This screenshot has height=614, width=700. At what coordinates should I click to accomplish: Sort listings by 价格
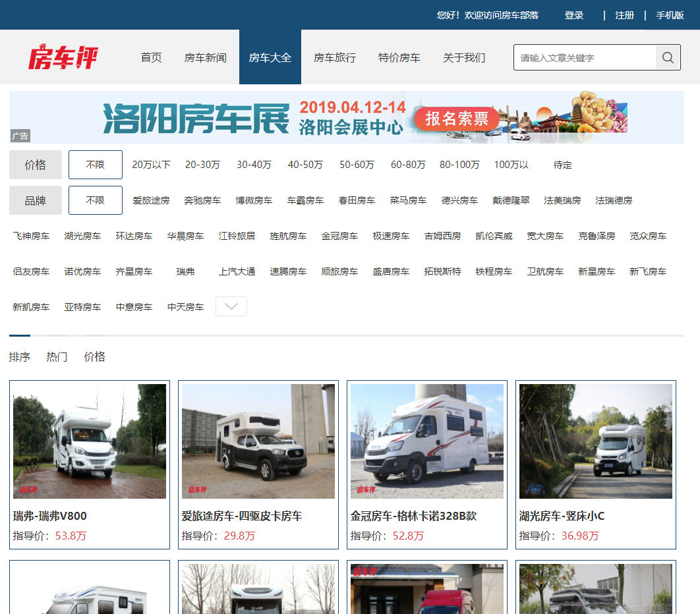click(94, 356)
